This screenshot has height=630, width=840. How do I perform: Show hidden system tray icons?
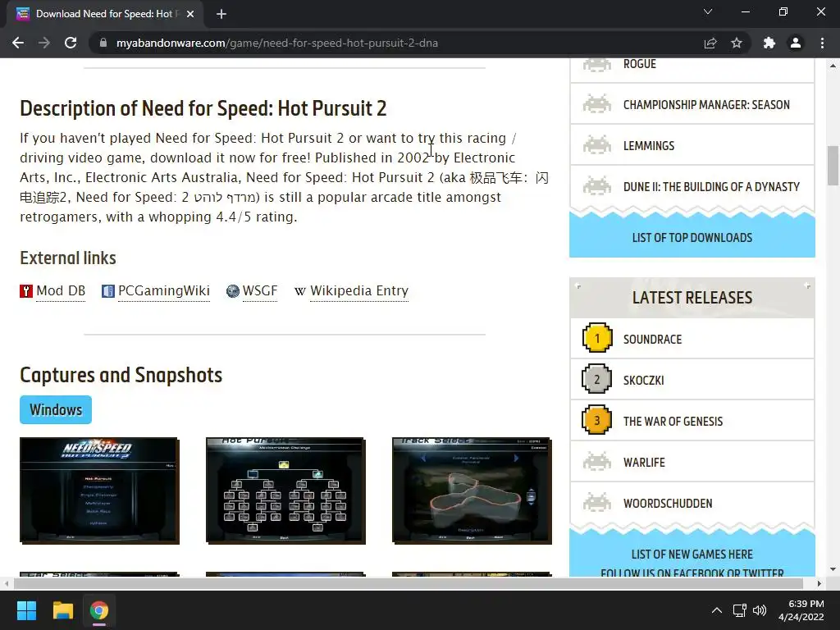pyautogui.click(x=717, y=610)
